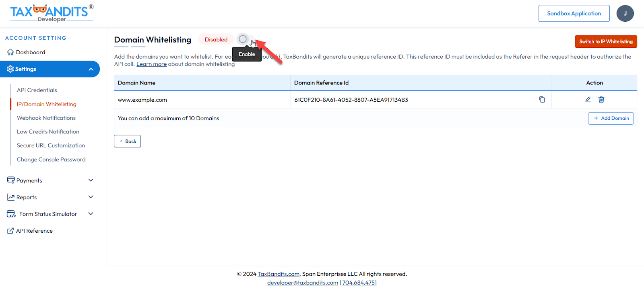This screenshot has height=291, width=644.
Task: Expand the Payments section chevron
Action: [91, 180]
